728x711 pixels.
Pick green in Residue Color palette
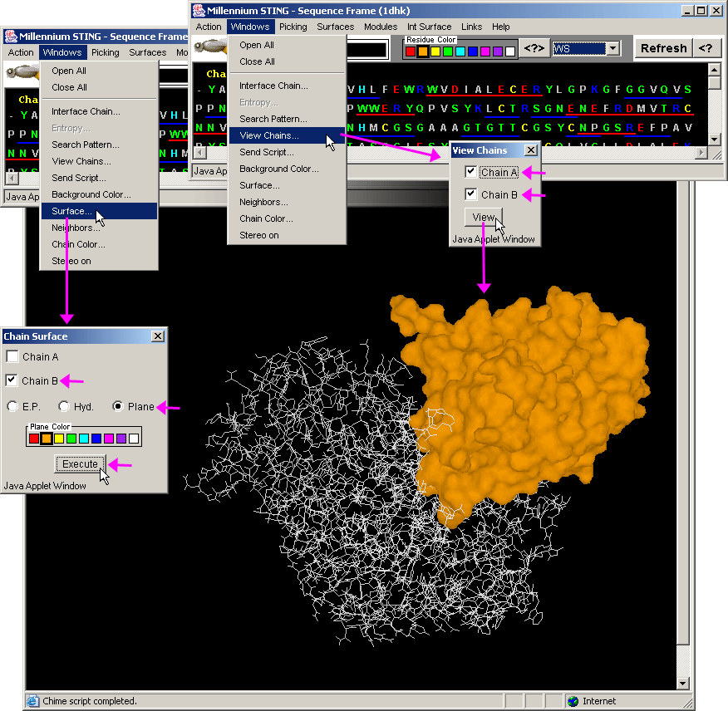pyautogui.click(x=448, y=51)
